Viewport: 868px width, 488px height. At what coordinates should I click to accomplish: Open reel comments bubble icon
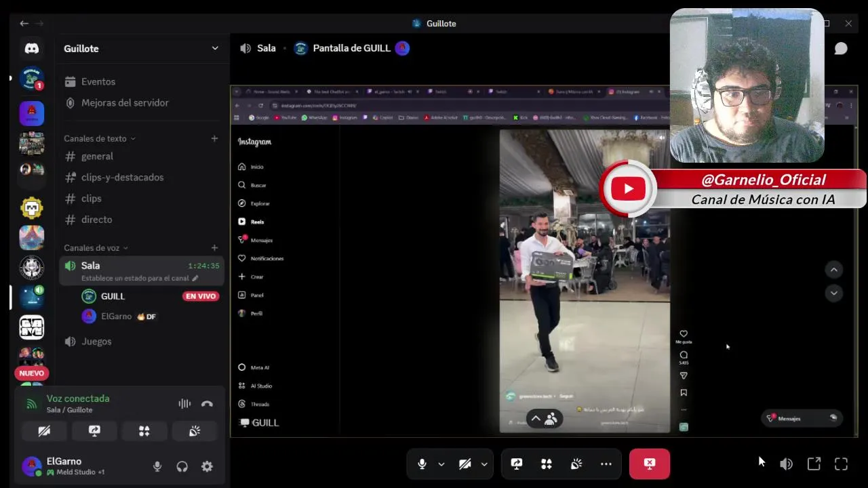point(684,354)
